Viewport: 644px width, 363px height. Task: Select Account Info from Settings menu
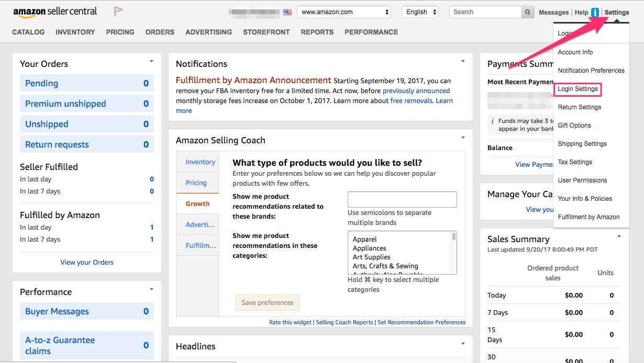pyautogui.click(x=575, y=52)
